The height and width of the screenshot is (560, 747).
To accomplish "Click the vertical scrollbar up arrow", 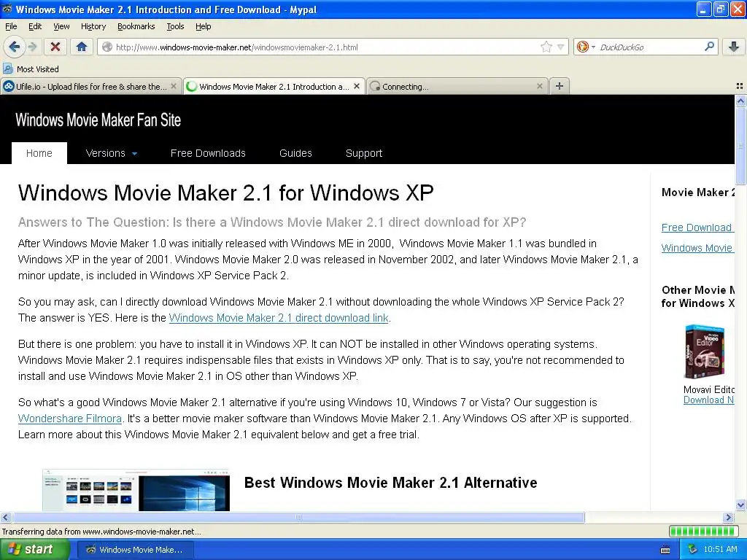I will (x=740, y=101).
